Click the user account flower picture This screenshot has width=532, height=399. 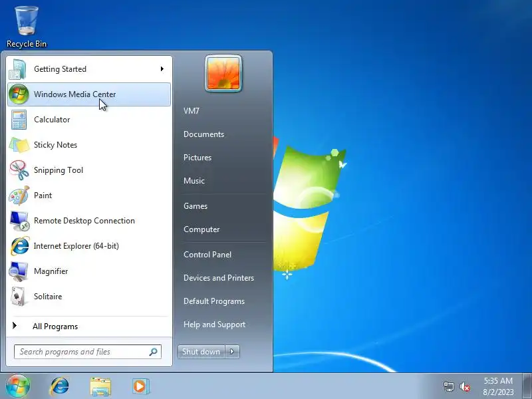pos(223,73)
